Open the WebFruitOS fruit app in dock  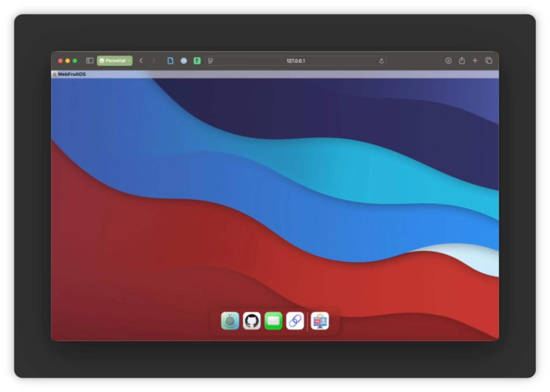click(230, 321)
